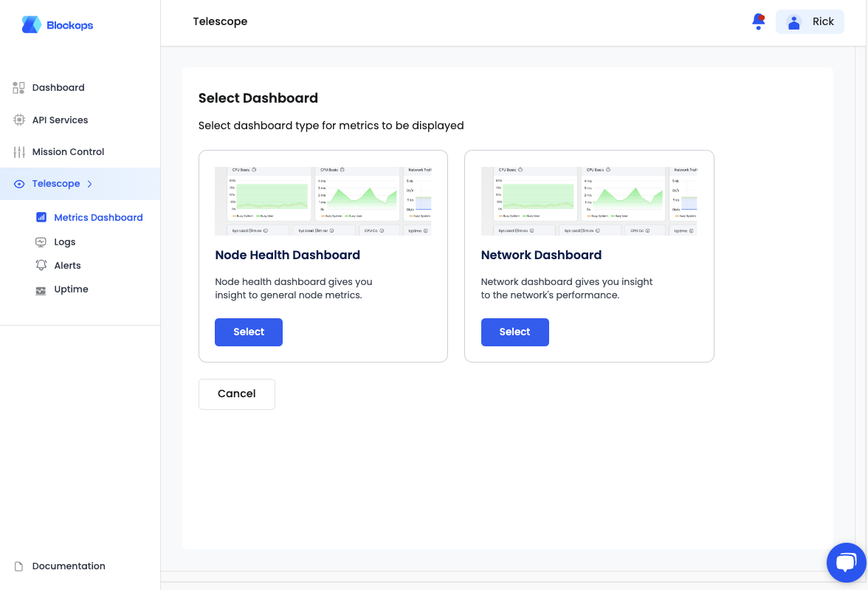Click the Network dashboard description text
868x590 pixels.
[x=566, y=289]
